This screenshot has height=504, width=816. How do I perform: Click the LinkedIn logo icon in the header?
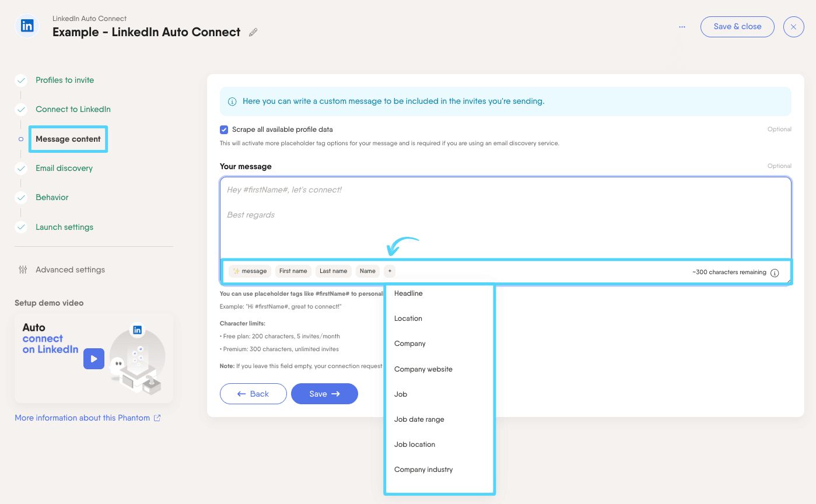27,26
